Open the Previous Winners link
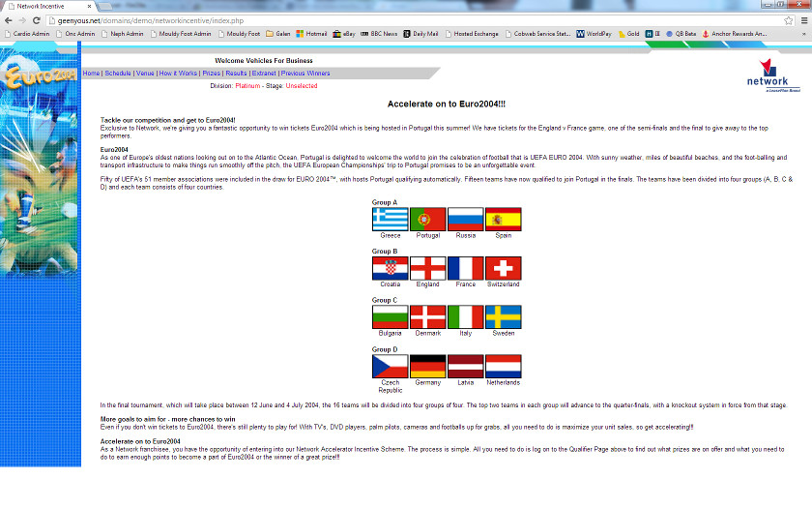The width and height of the screenshot is (812, 508). point(305,74)
